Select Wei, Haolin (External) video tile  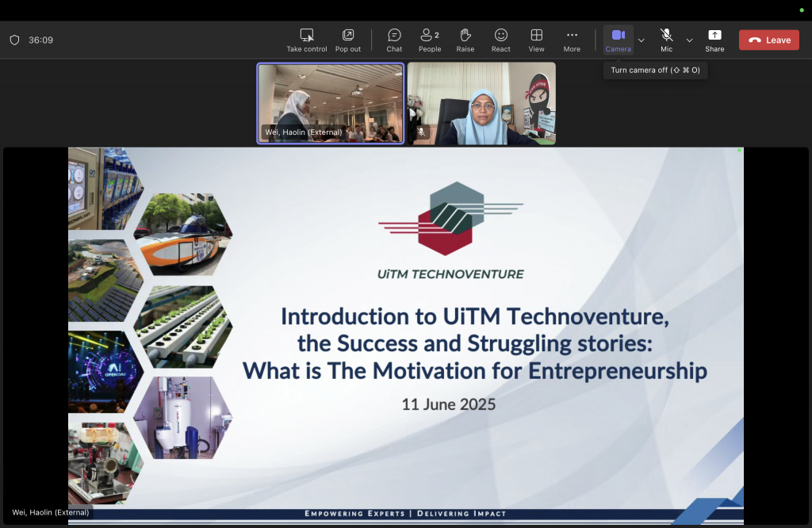coord(331,103)
